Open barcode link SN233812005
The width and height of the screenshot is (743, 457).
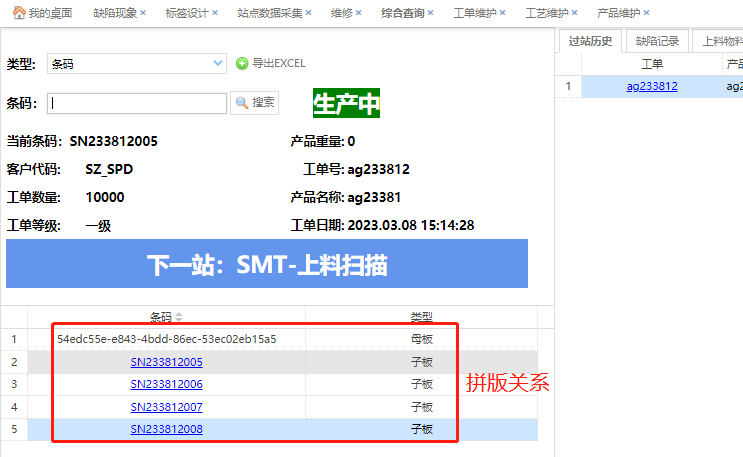click(x=166, y=362)
